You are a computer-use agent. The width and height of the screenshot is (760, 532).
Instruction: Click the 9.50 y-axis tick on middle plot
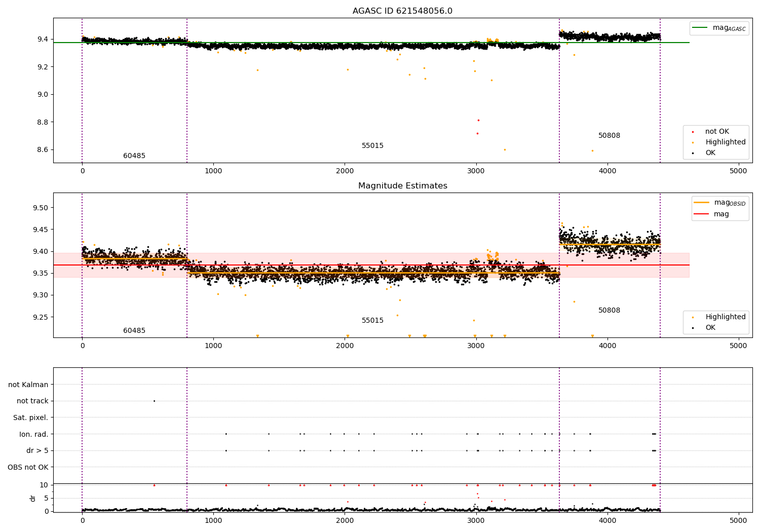[x=41, y=208]
